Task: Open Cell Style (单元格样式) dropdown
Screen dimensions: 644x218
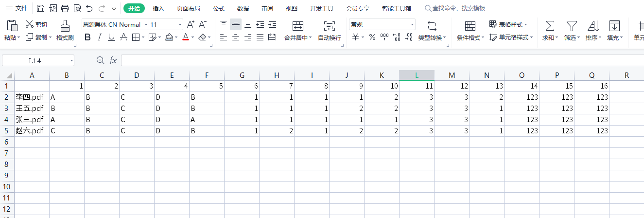Action: coord(511,37)
